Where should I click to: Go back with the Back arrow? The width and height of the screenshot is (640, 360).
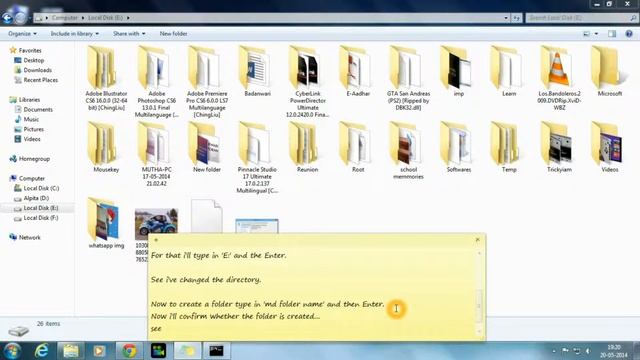click(7, 18)
